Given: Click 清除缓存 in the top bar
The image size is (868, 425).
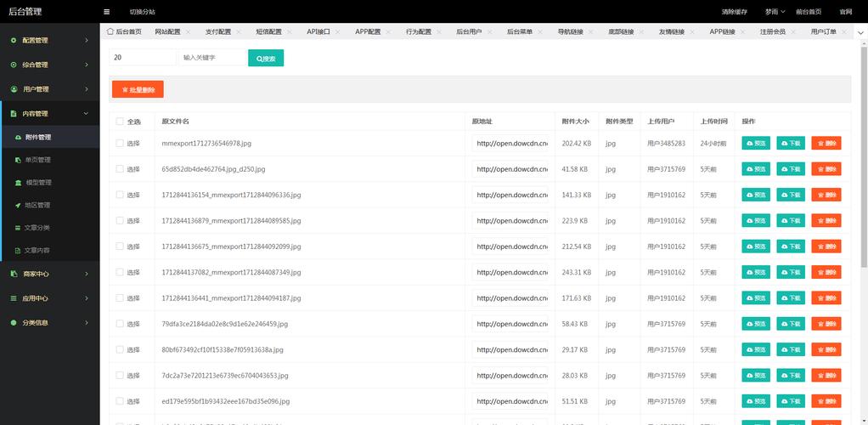Looking at the screenshot, I should point(735,12).
